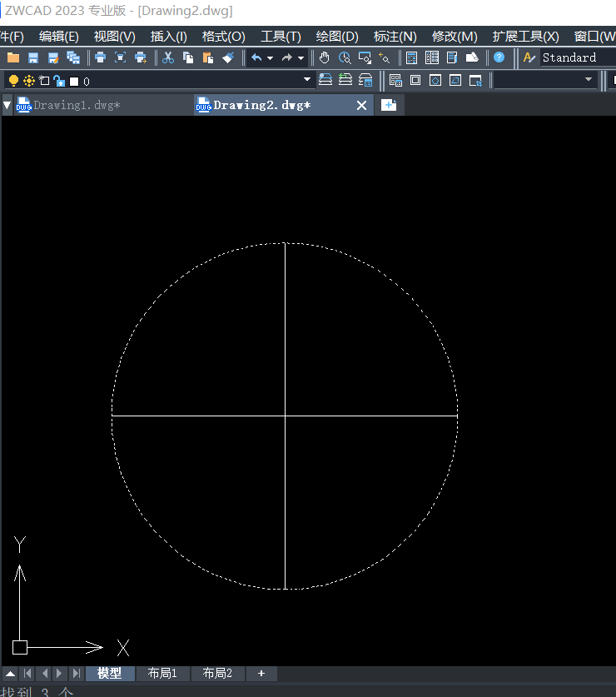Print the drawing with the printer icon
Image resolution: width=616 pixels, height=697 pixels.
click(101, 57)
